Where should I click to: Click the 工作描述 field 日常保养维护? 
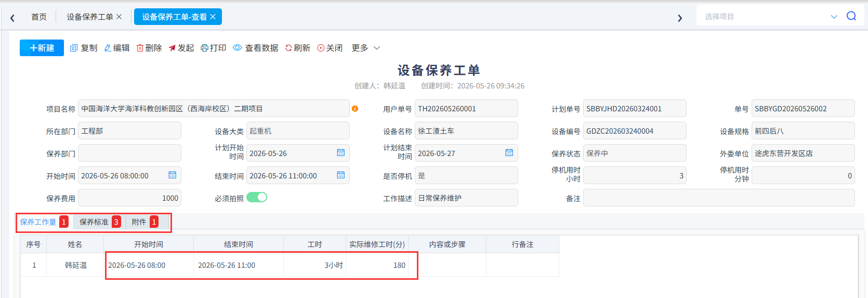tap(466, 198)
